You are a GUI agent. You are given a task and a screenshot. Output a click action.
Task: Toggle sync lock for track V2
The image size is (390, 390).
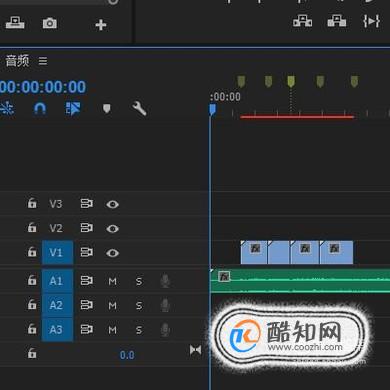pyautogui.click(x=87, y=228)
